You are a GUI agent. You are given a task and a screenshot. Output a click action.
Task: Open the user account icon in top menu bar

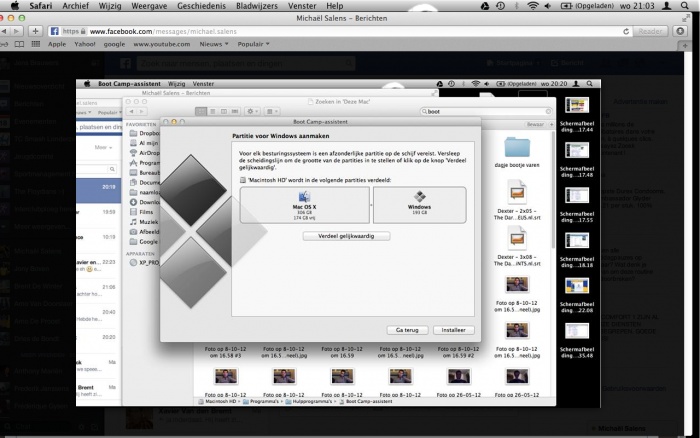click(666, 6)
